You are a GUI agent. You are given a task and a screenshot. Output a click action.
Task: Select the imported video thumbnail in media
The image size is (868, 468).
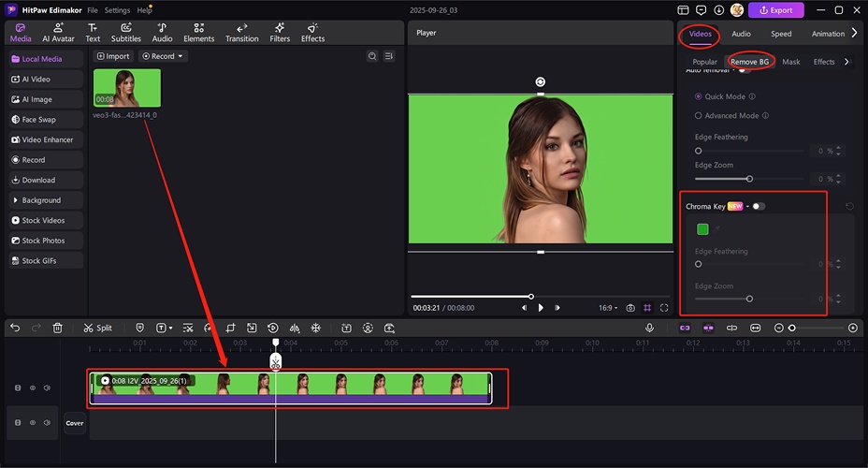click(x=126, y=88)
